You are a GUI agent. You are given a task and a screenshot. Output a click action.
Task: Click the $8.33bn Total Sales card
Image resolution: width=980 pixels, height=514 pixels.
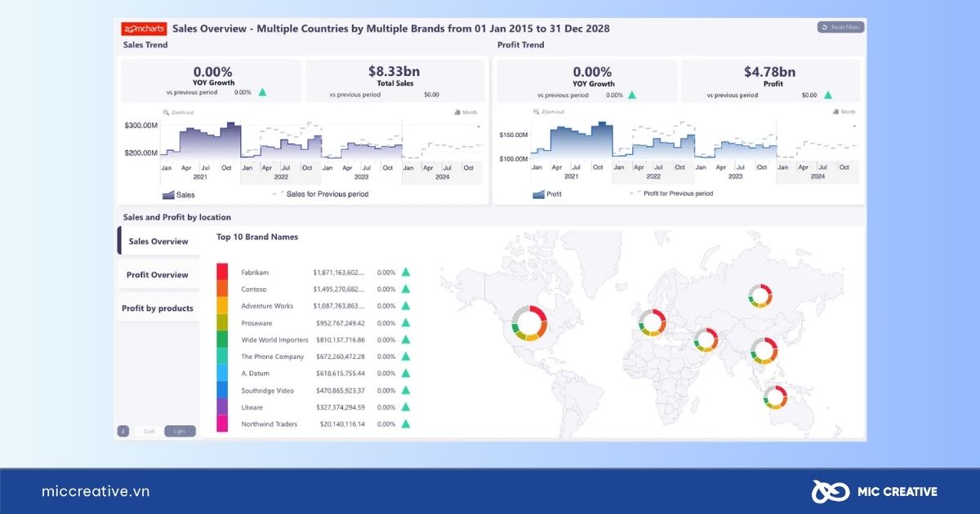coord(395,81)
